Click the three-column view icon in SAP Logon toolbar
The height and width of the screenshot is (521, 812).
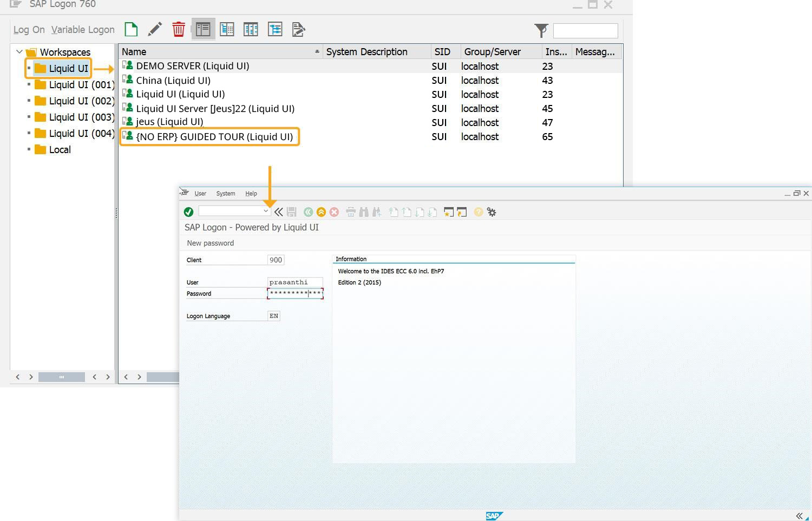(x=251, y=29)
